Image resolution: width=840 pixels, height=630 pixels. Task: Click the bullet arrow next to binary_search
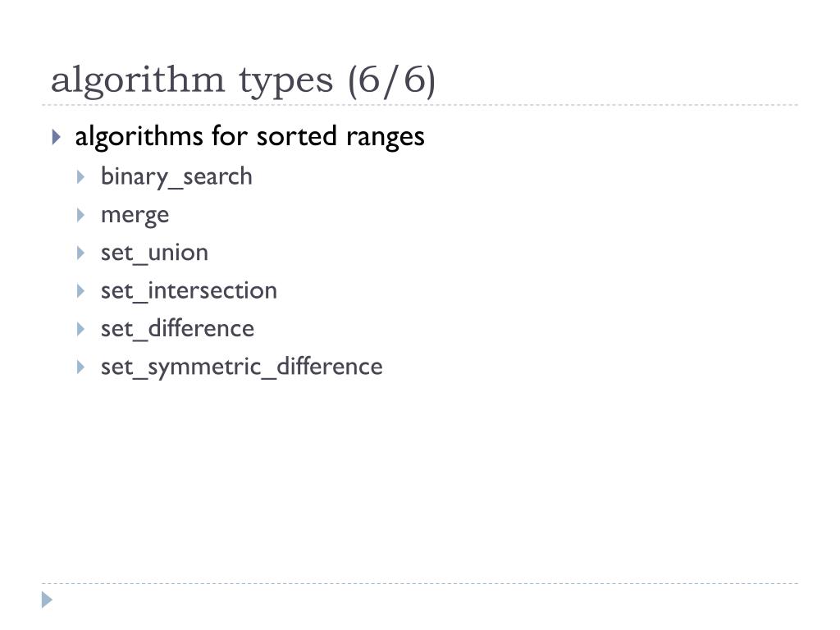tap(81, 177)
